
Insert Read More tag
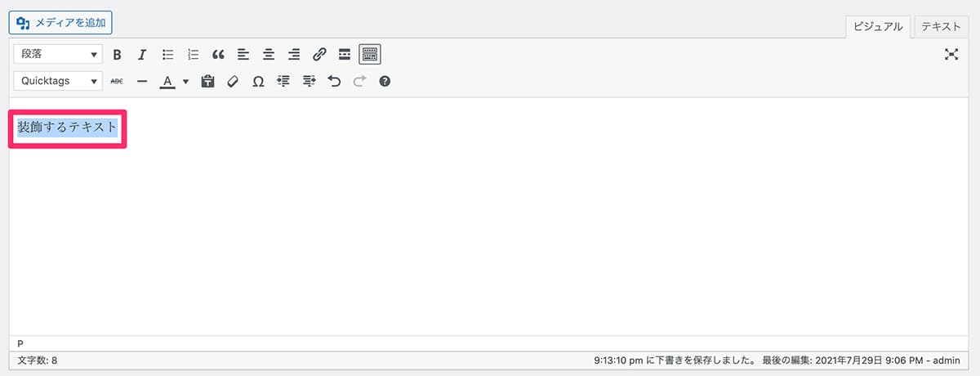click(x=345, y=55)
